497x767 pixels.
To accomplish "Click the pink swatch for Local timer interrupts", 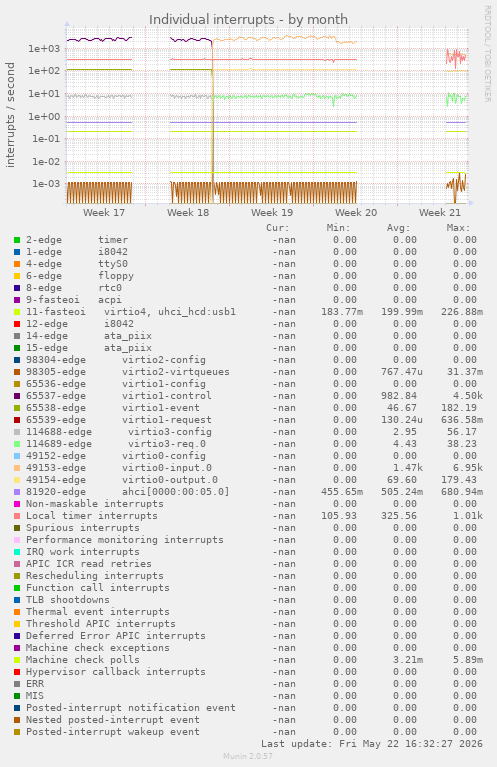I will 17,516.
